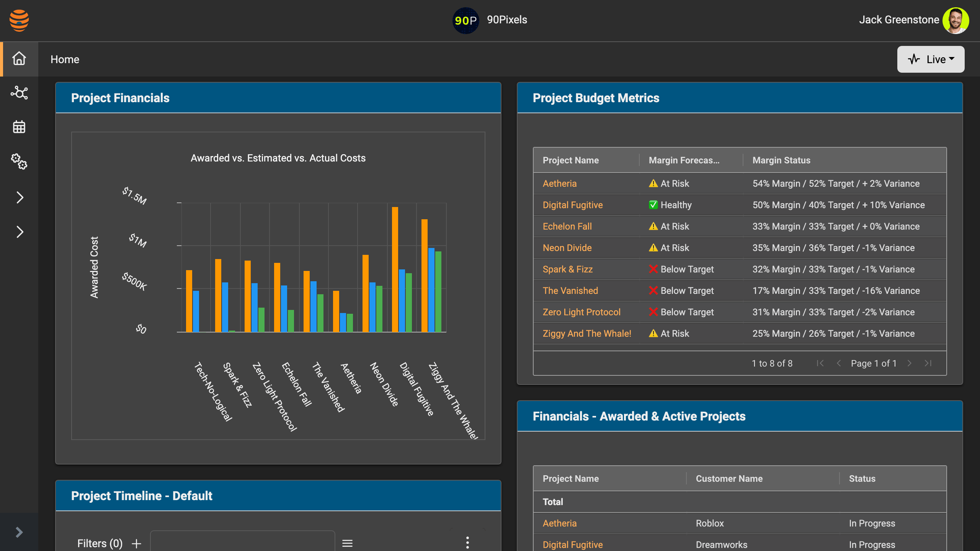Click the timeline filter search field
The height and width of the screenshot is (551, 980).
(243, 541)
